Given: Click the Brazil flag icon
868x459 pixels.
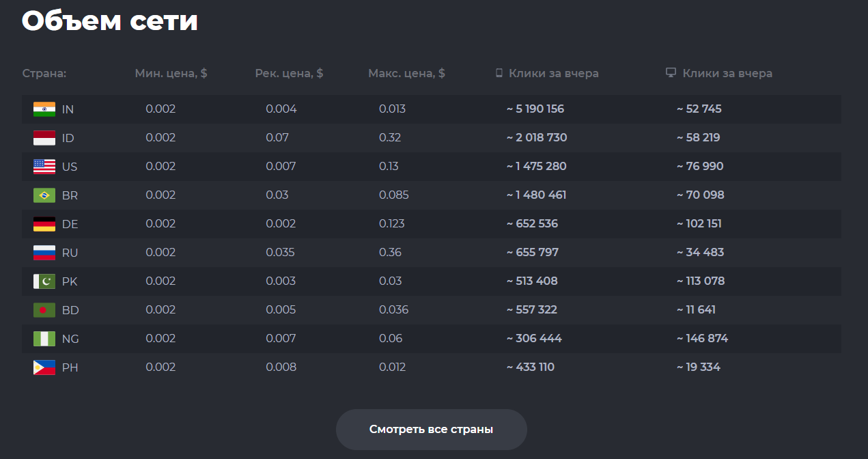Looking at the screenshot, I should pyautogui.click(x=44, y=195).
